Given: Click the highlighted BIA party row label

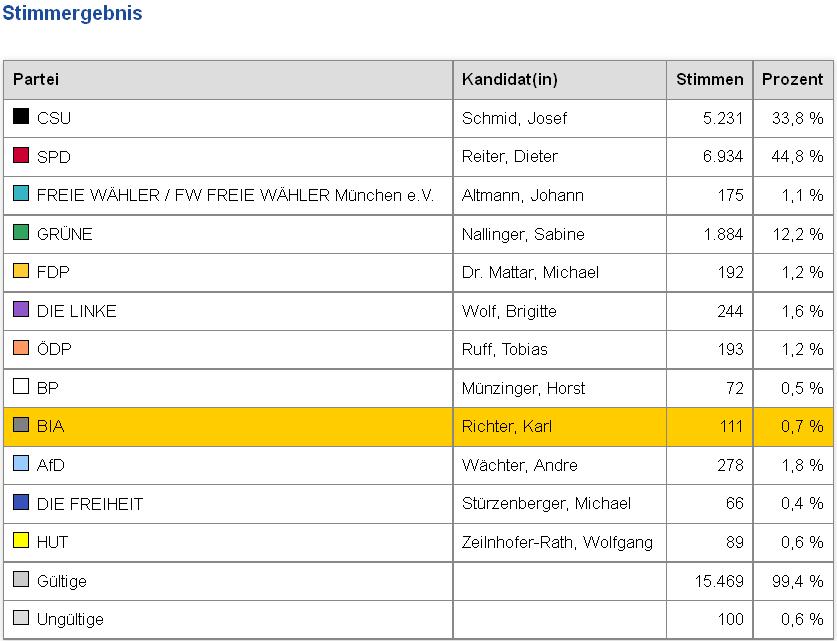Looking at the screenshot, I should [50, 426].
